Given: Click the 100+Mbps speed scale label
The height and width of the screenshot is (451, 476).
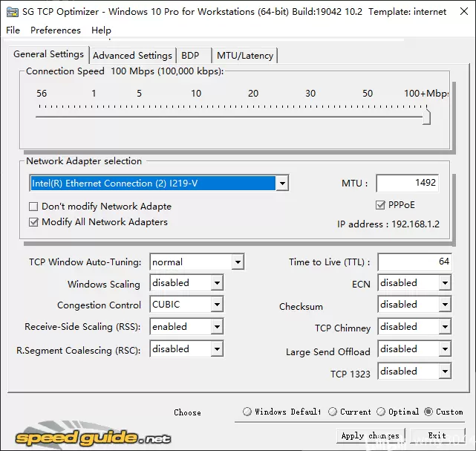Looking at the screenshot, I should (x=426, y=93).
